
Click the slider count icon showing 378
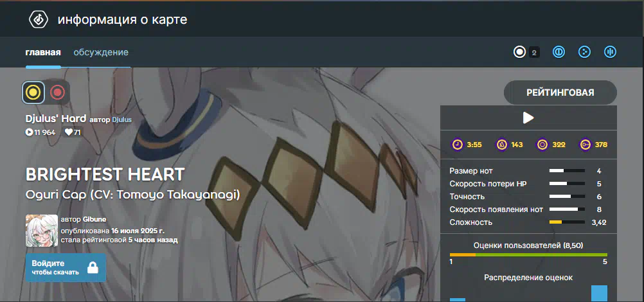coord(585,145)
